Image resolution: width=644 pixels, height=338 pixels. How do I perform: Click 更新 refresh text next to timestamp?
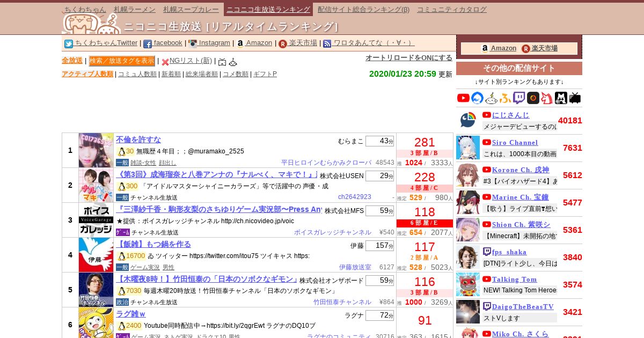click(445, 74)
